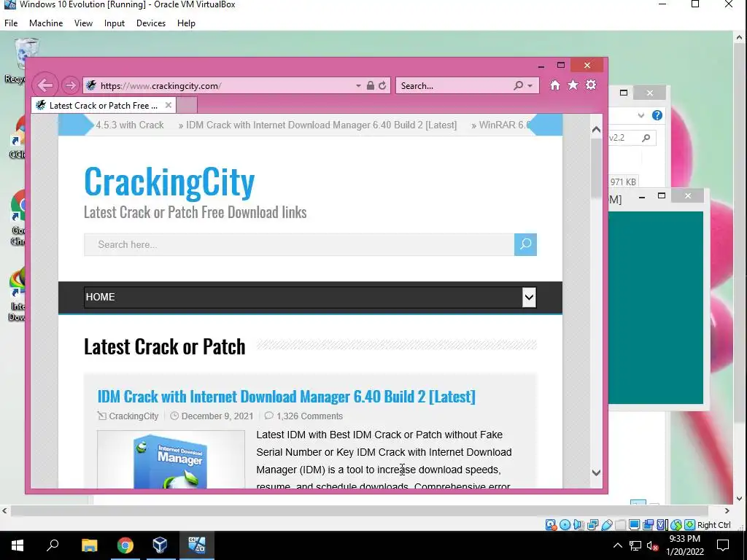The width and height of the screenshot is (747, 560).
Task: Open the VirtualBox Machine menu
Action: pyautogui.click(x=46, y=23)
